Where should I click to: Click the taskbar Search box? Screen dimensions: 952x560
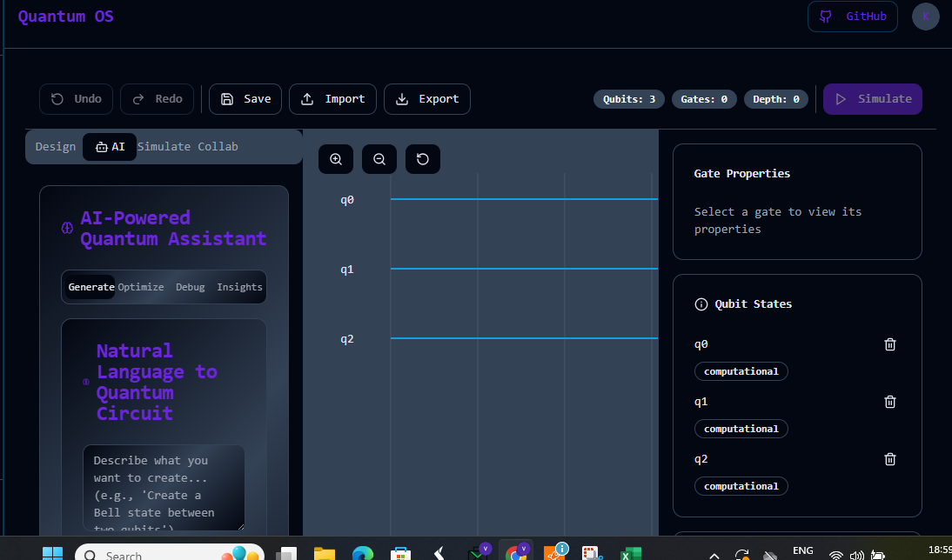pyautogui.click(x=170, y=553)
